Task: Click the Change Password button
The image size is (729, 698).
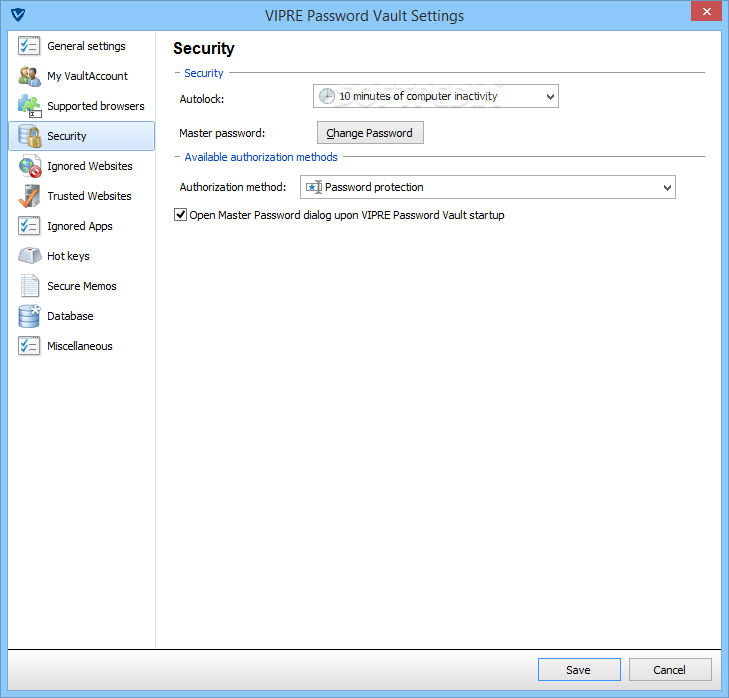Action: tap(370, 133)
